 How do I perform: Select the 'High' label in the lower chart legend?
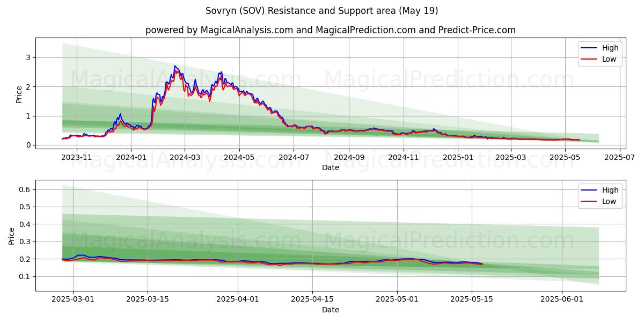point(610,190)
